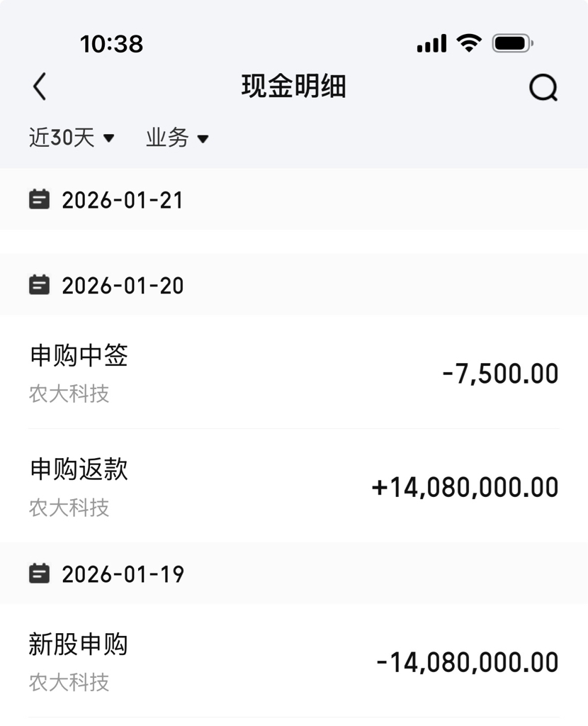Expand the 近30天 date range dropdown
The image size is (588, 726).
72,138
